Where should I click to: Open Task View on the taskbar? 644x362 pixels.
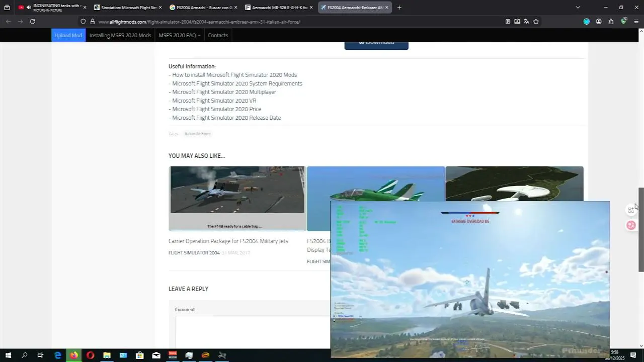click(x=41, y=355)
